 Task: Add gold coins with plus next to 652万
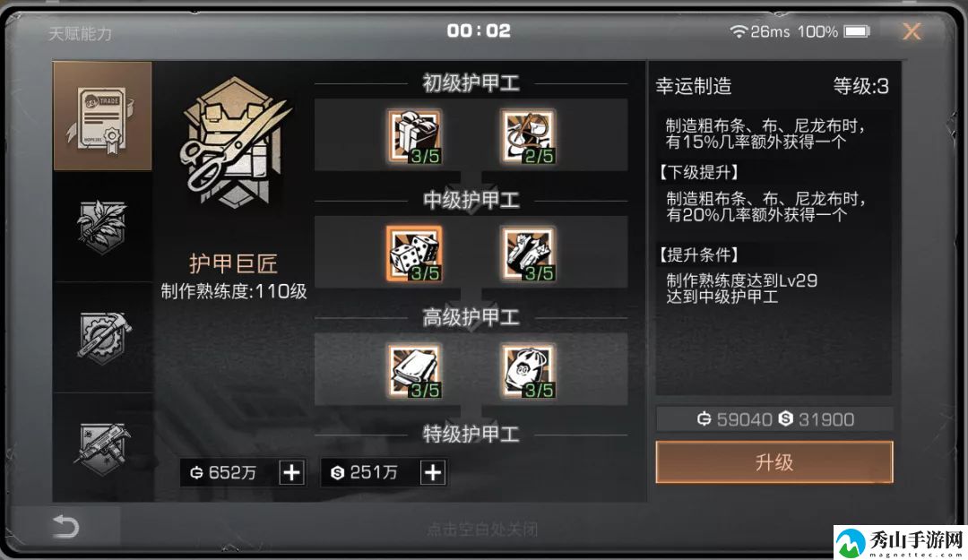(291, 473)
